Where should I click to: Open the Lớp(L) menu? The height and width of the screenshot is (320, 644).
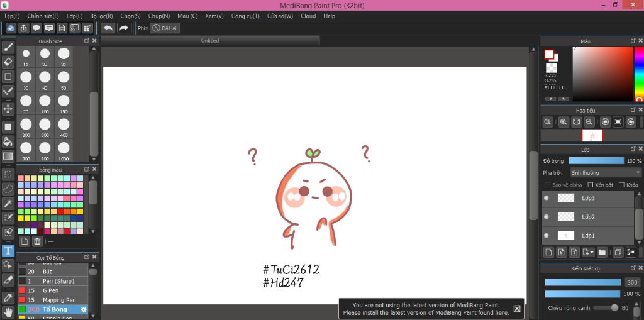74,16
